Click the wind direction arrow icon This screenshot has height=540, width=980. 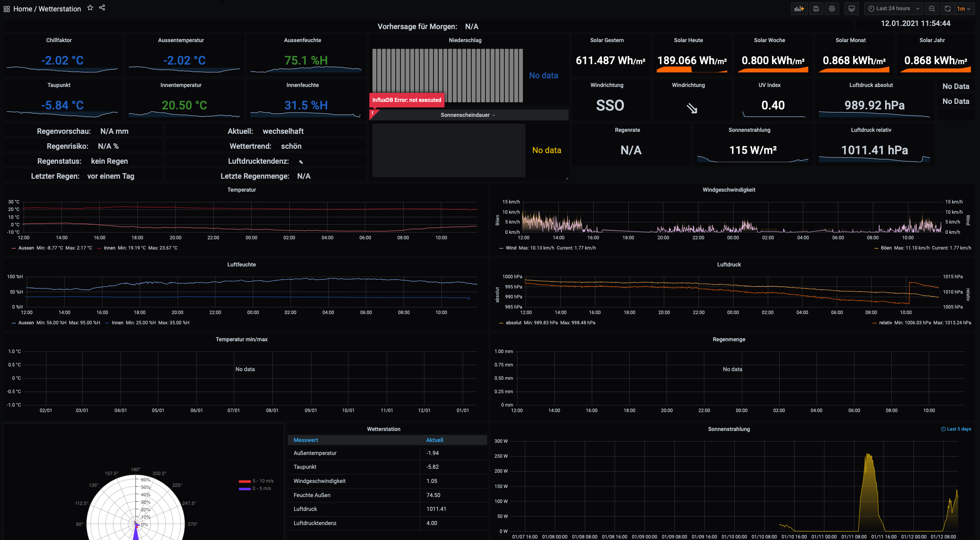click(x=692, y=108)
